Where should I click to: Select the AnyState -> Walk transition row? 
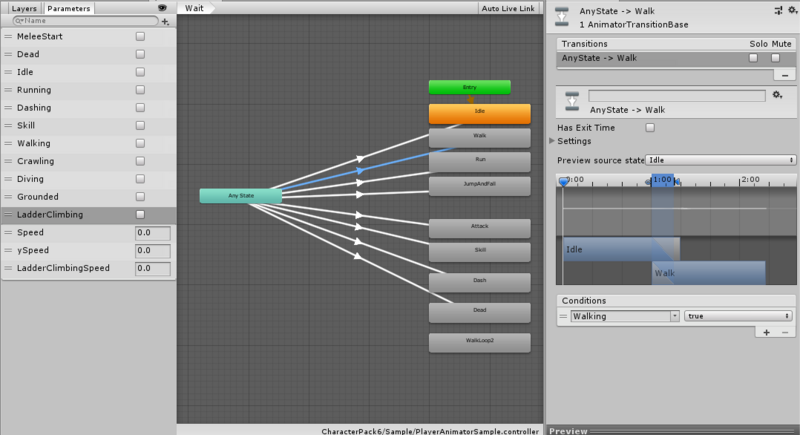[676, 58]
